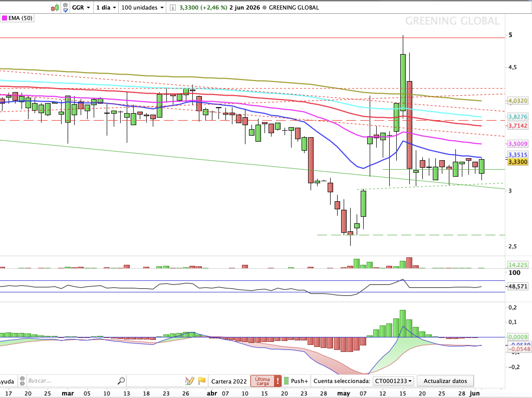Image resolution: width=532 pixels, height=398 pixels.
Task: Click the 0,0009 MACD histogram value label
Action: (x=518, y=337)
